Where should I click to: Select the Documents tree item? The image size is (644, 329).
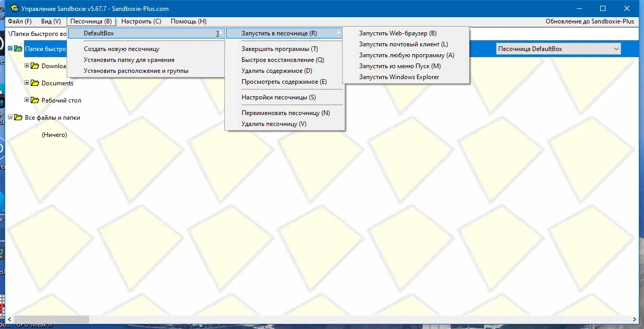point(57,83)
